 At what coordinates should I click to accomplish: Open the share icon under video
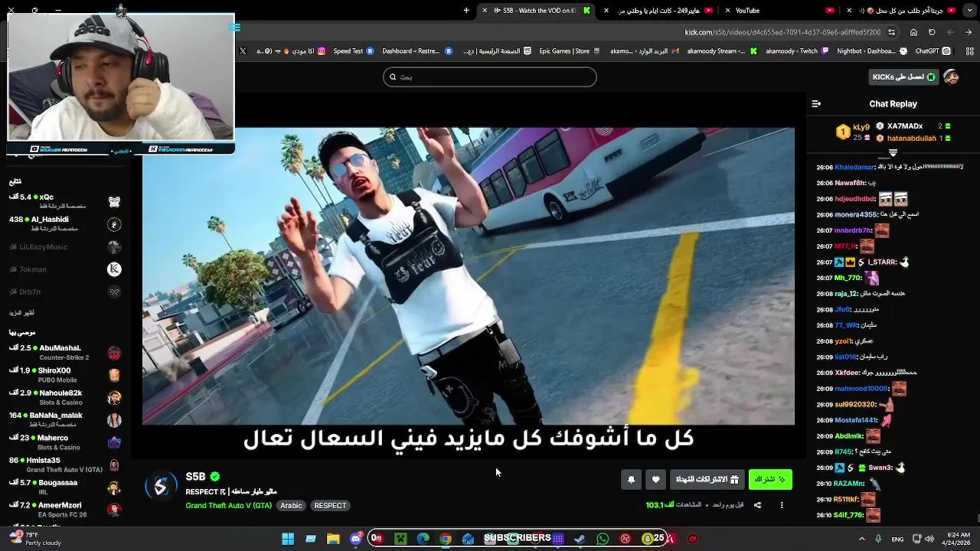pyautogui.click(x=757, y=505)
